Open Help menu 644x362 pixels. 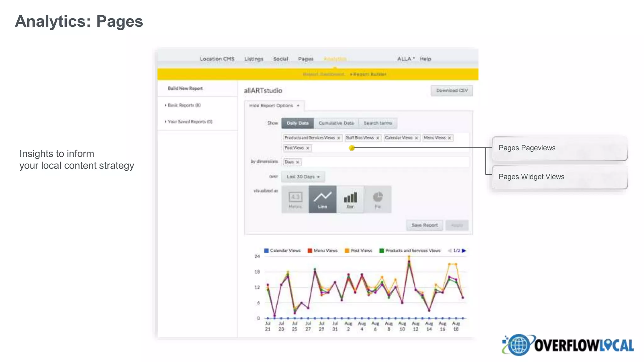pyautogui.click(x=425, y=59)
